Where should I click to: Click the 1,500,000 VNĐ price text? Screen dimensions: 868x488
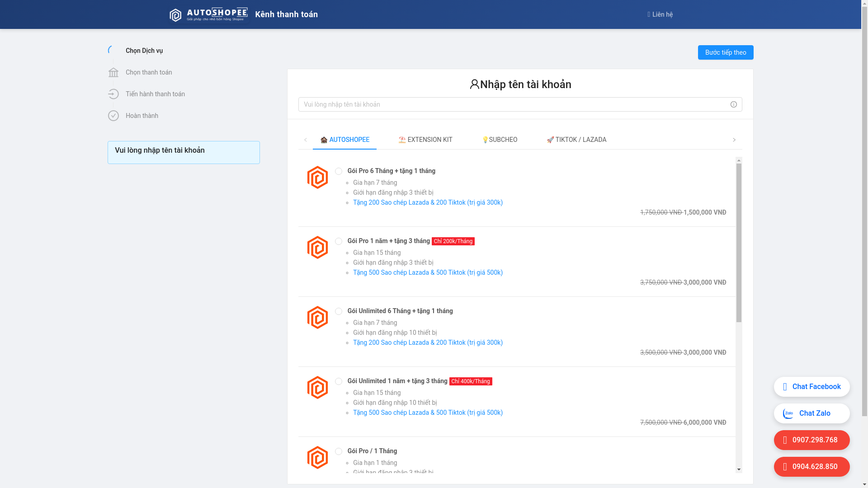click(705, 212)
